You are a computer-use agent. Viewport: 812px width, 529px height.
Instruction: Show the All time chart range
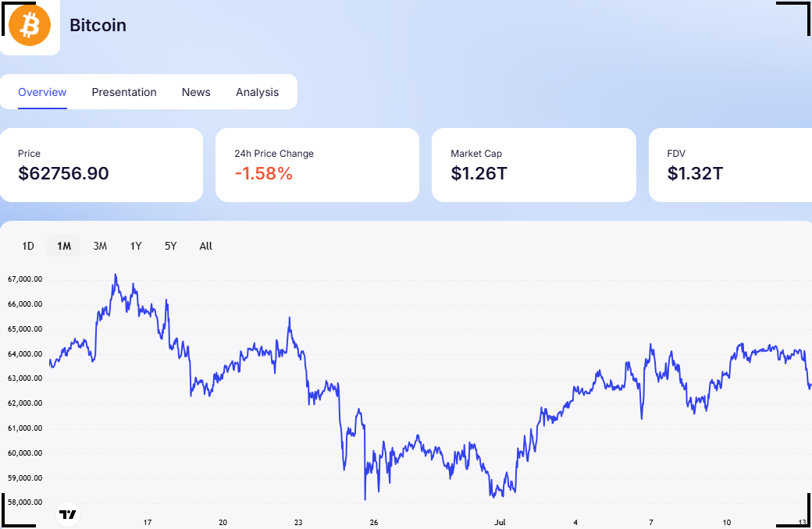pos(205,246)
